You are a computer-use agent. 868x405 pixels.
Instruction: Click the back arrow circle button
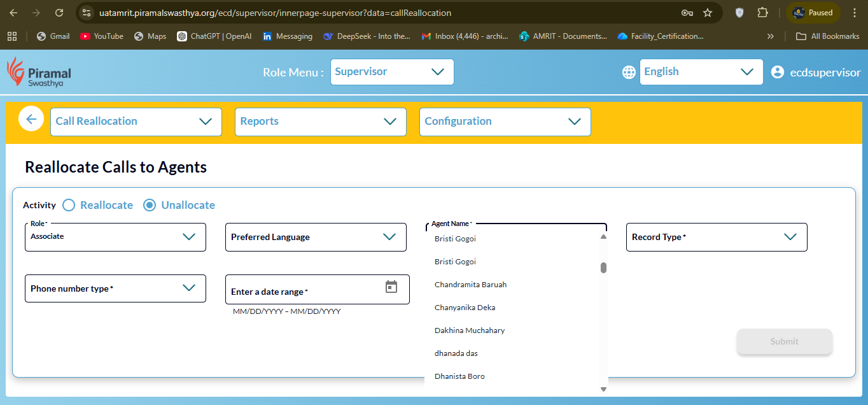point(31,119)
